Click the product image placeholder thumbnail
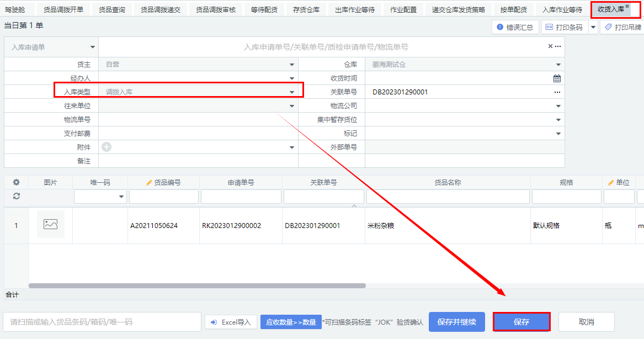Screen dimensions: 644x339 click(x=51, y=224)
